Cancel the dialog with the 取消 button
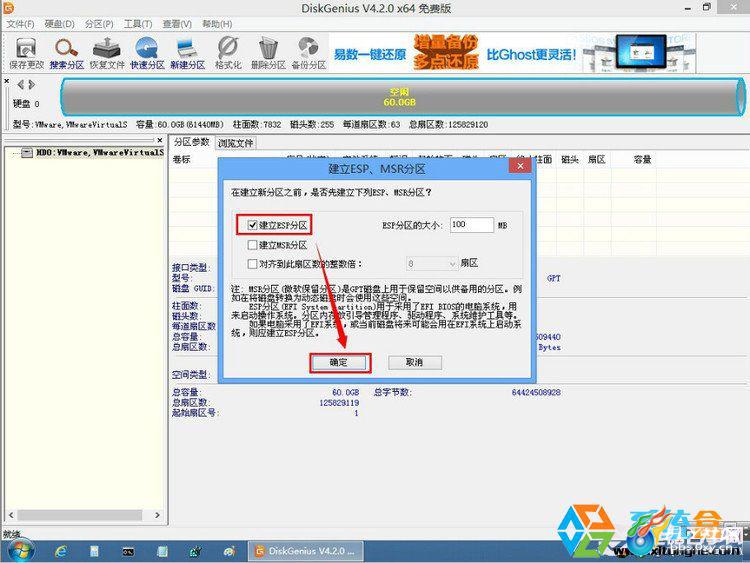 (414, 363)
